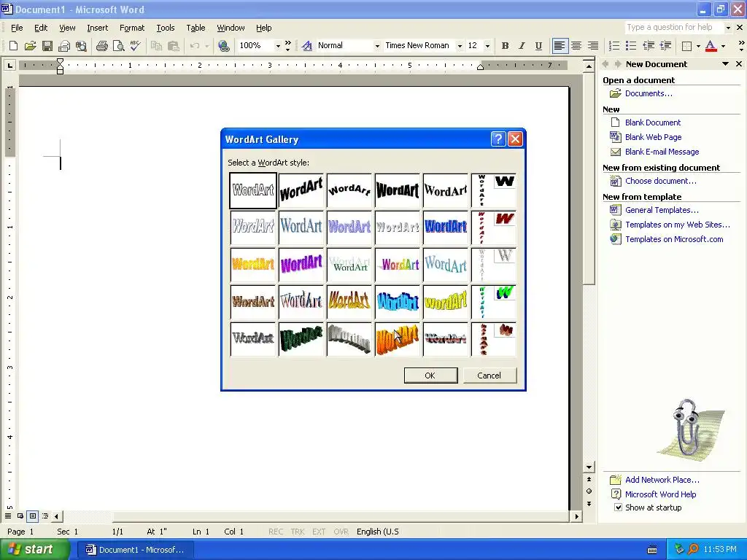The height and width of the screenshot is (560, 747).
Task: Open the Times New Roman font dropdown
Action: coord(460,46)
